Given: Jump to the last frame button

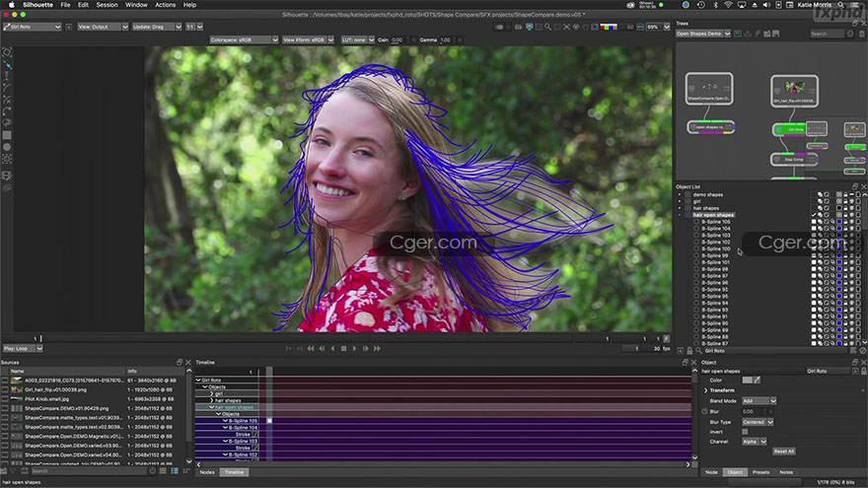Looking at the screenshot, I should click(377, 349).
